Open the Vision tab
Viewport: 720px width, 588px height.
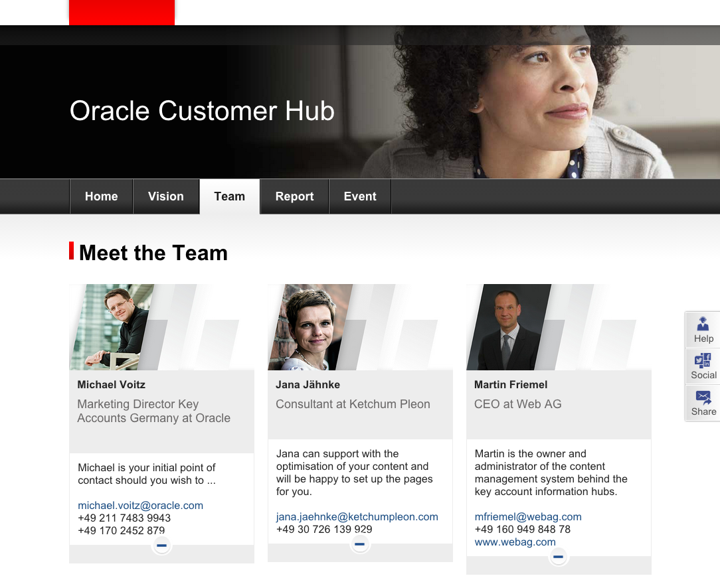pos(166,196)
